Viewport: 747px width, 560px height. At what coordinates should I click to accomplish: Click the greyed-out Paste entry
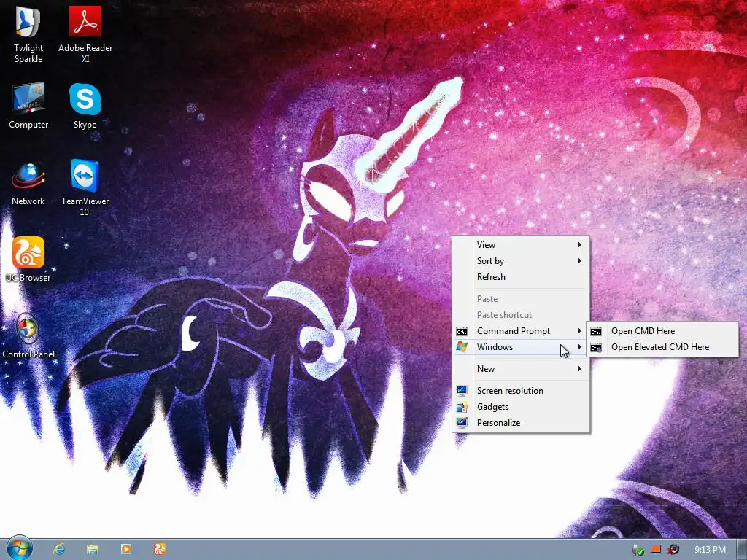[x=521, y=299]
